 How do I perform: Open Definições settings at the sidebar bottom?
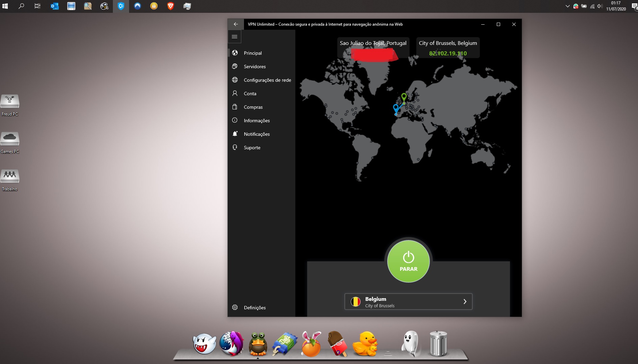[x=262, y=308]
